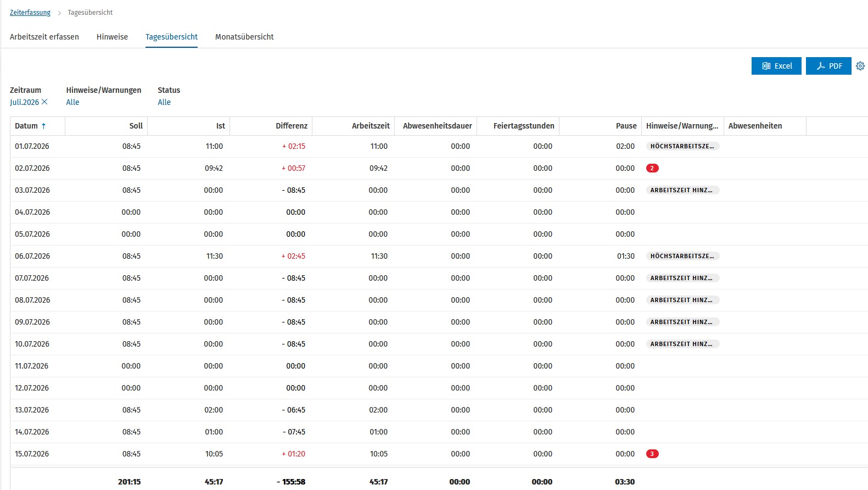The image size is (868, 490).
Task: Open Arbeitszeit hinzufügen tag on 08.07.2026
Action: click(x=682, y=300)
